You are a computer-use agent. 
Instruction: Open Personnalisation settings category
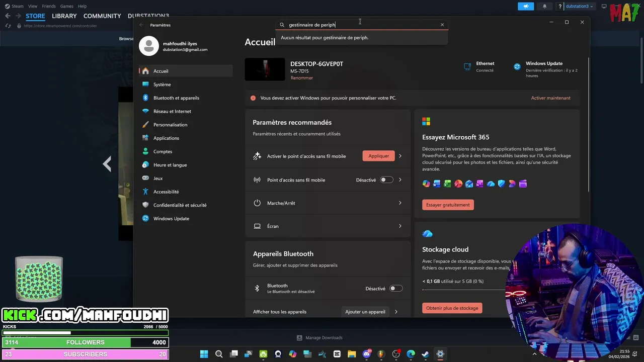[186, 125]
